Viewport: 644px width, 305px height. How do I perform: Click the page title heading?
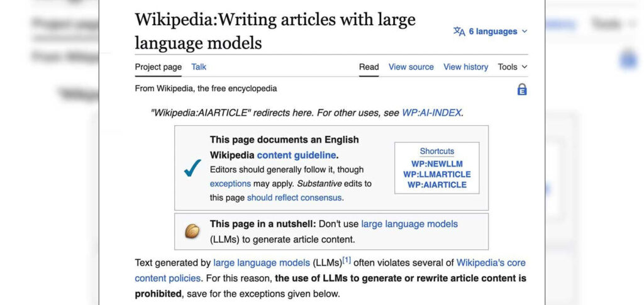tap(275, 31)
